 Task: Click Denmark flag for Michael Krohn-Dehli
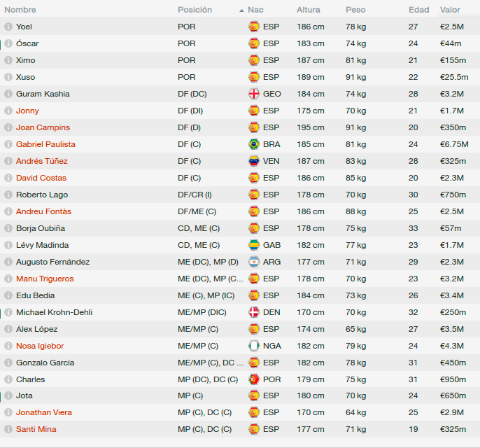254,312
